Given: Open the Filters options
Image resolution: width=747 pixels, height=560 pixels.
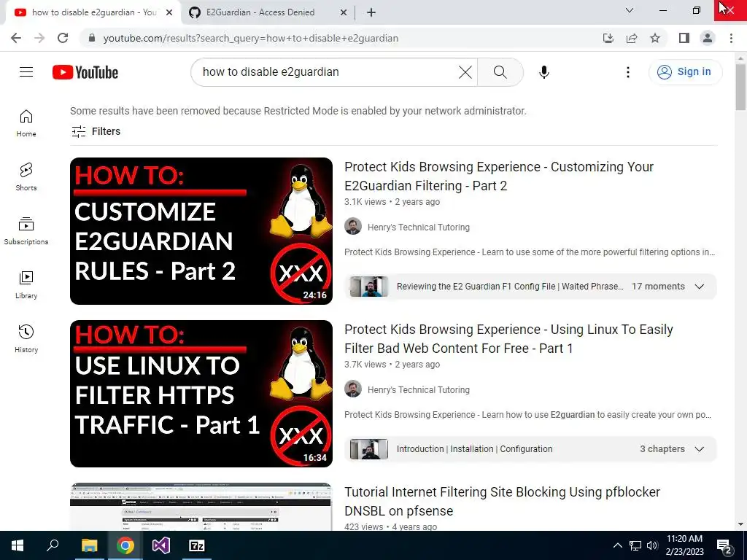Looking at the screenshot, I should coord(96,131).
